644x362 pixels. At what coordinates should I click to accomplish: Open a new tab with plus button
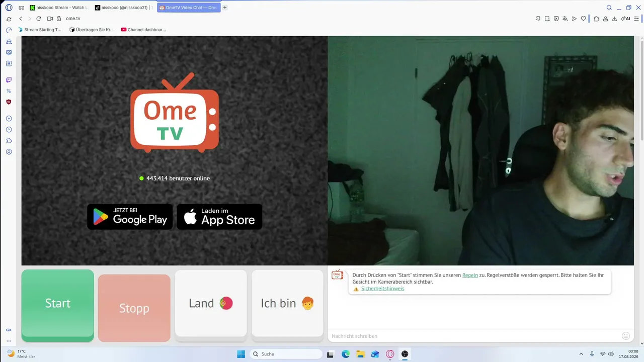(225, 8)
